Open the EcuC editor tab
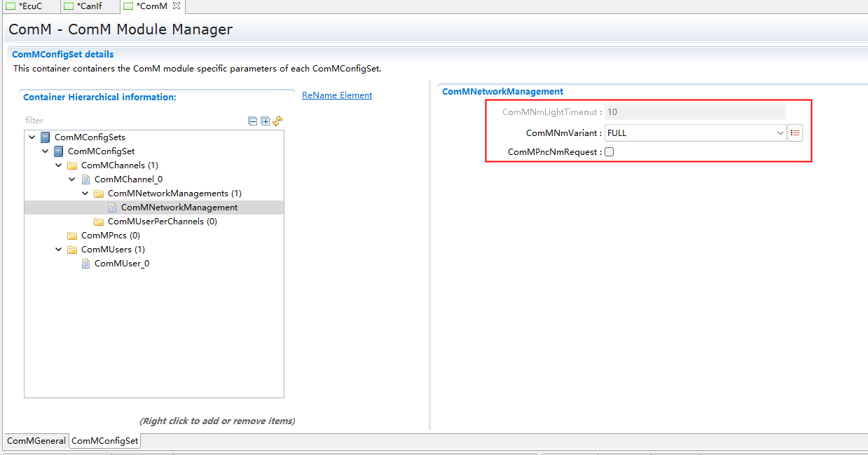868x455 pixels. (29, 6)
